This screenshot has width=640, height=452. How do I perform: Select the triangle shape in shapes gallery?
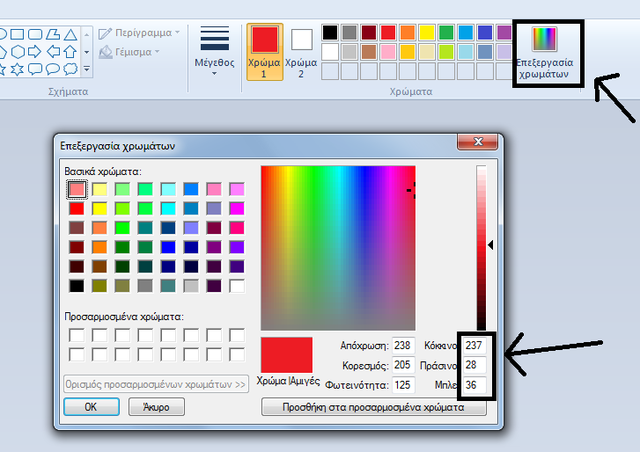tap(70, 34)
